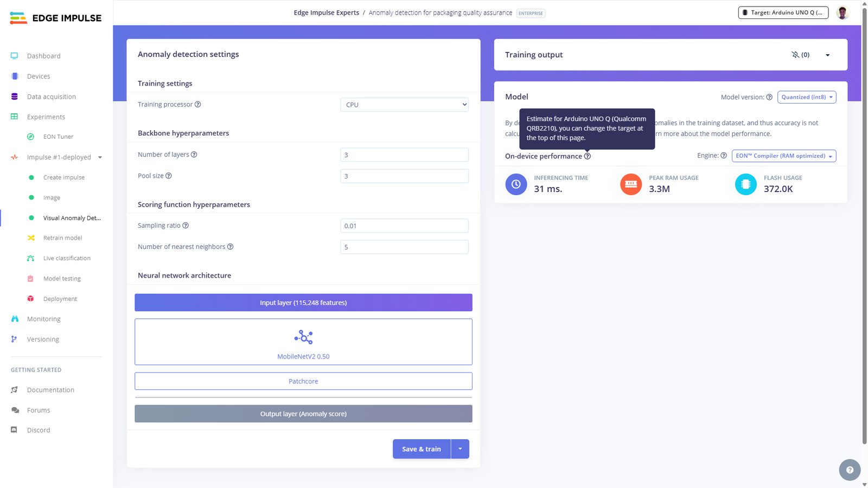The height and width of the screenshot is (488, 868).
Task: Select Visual Anomaly Detection menu item
Action: [72, 218]
